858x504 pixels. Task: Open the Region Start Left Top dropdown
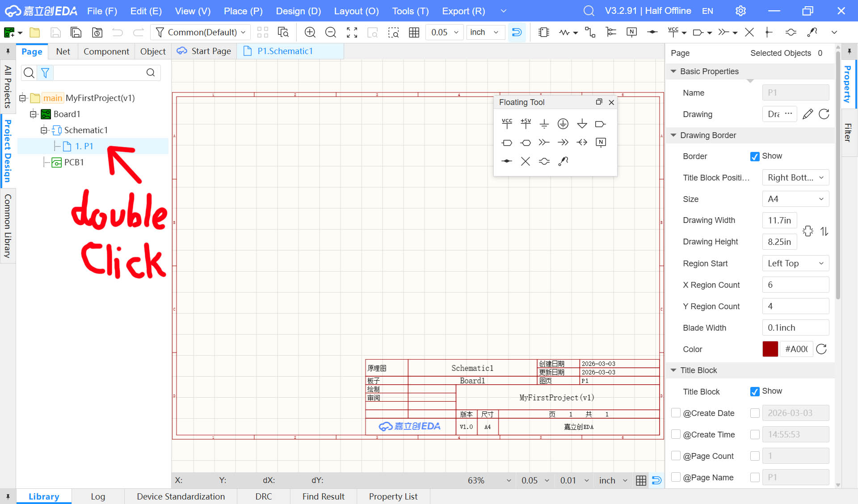[795, 263]
